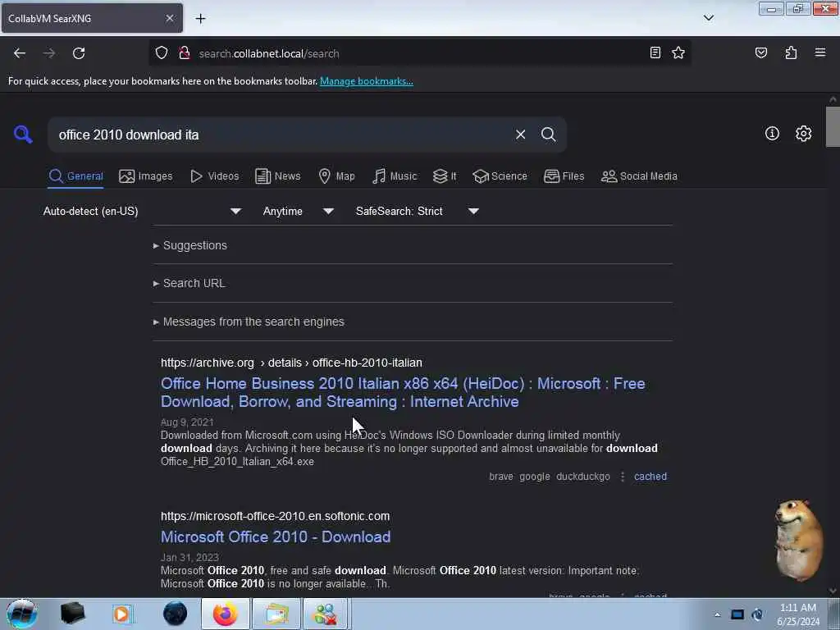Show hidden system tray icons
This screenshot has width=840, height=630.
[x=717, y=614]
